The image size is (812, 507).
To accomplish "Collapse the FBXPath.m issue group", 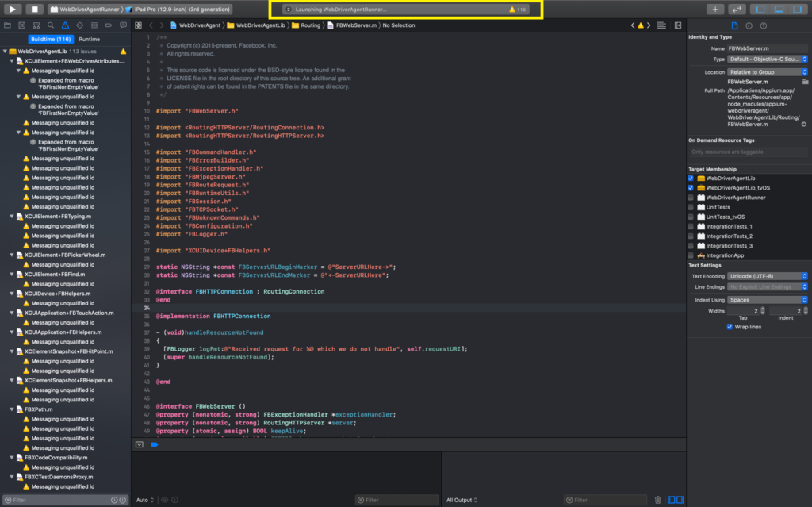I will [x=12, y=409].
